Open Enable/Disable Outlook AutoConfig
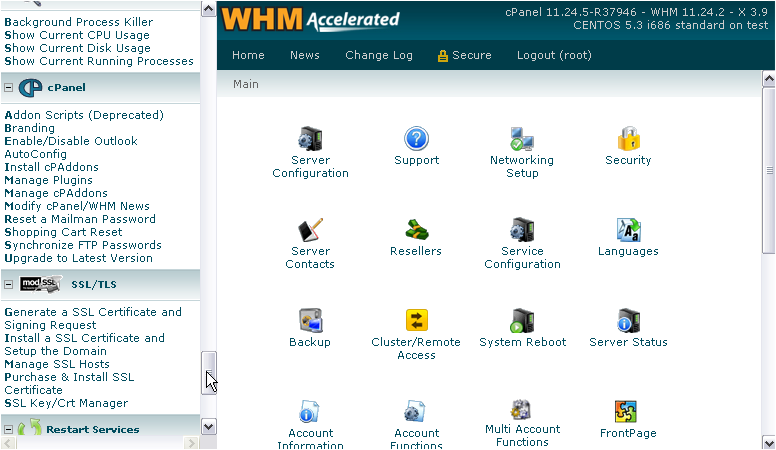776x450 pixels. (x=71, y=148)
